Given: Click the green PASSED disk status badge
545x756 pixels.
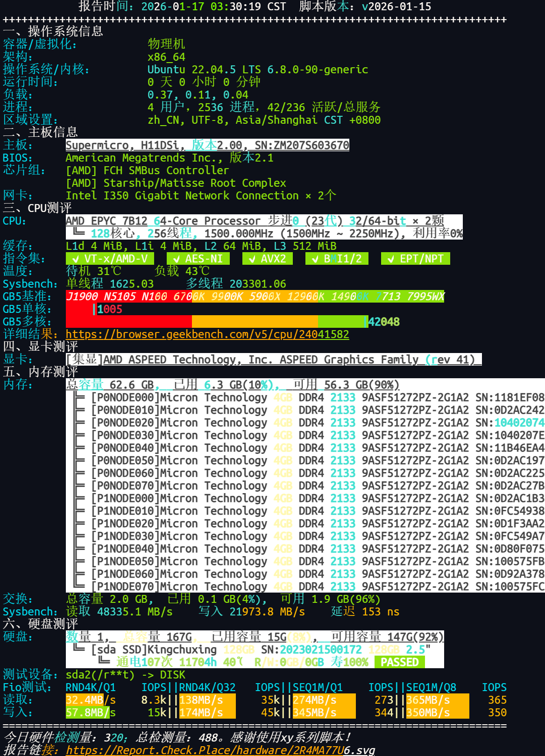Looking at the screenshot, I should point(400,662).
